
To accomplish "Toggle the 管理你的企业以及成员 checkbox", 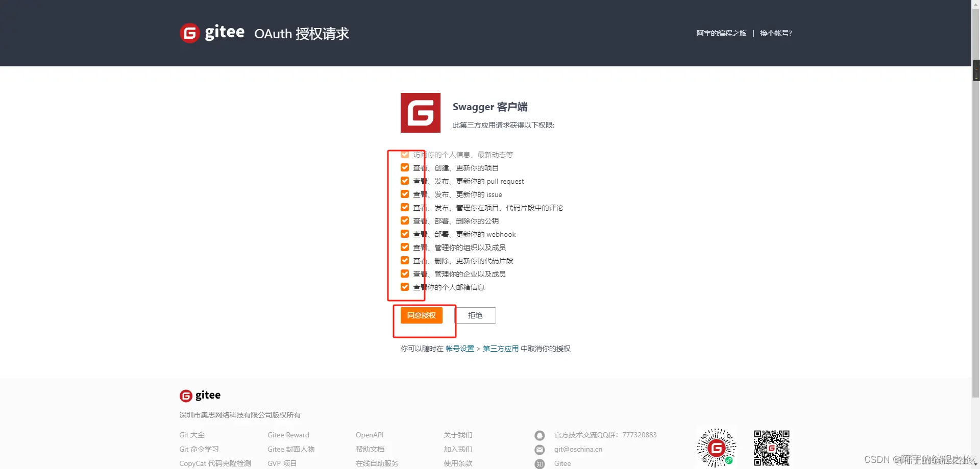I will (405, 274).
